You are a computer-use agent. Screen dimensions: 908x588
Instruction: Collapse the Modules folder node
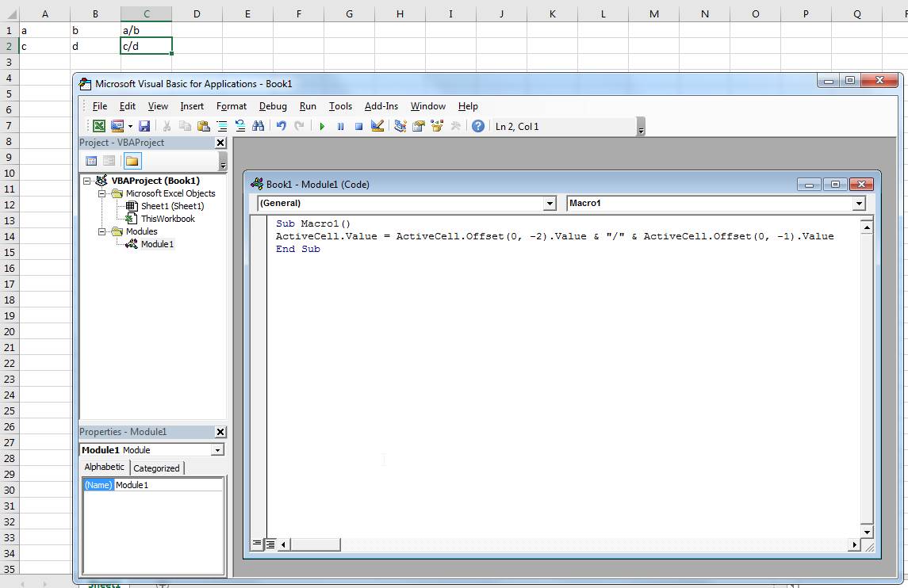pyautogui.click(x=102, y=231)
